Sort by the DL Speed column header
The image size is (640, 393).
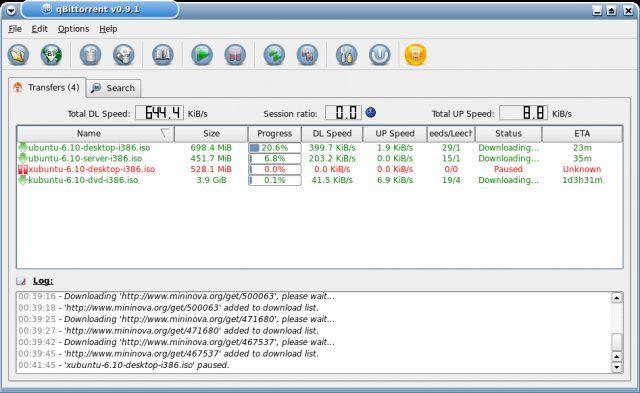click(332, 133)
